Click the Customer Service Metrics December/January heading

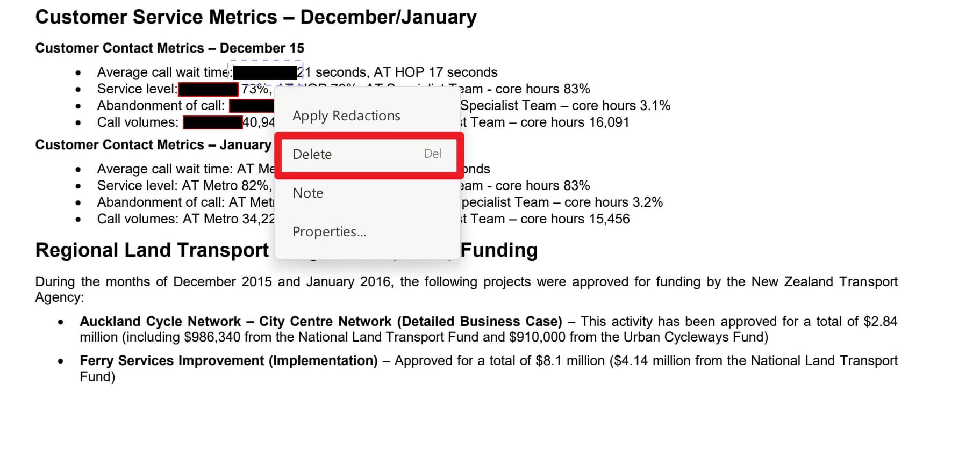pyautogui.click(x=256, y=17)
